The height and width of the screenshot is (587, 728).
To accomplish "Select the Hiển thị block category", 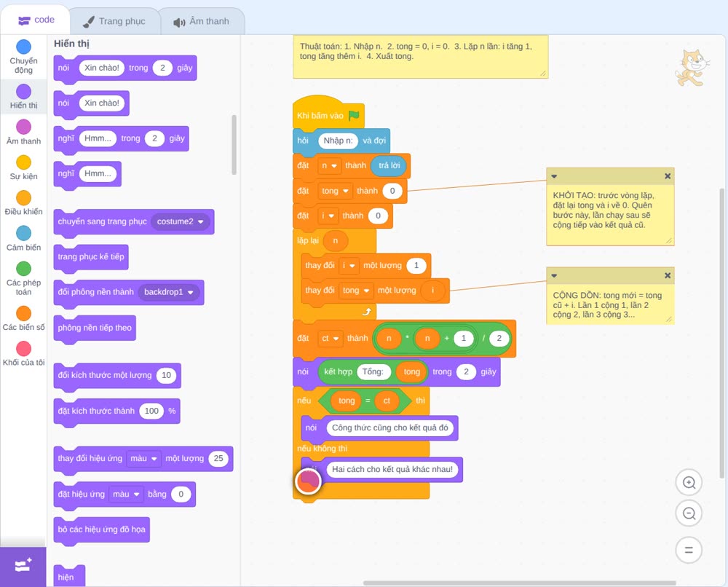I will tap(23, 97).
